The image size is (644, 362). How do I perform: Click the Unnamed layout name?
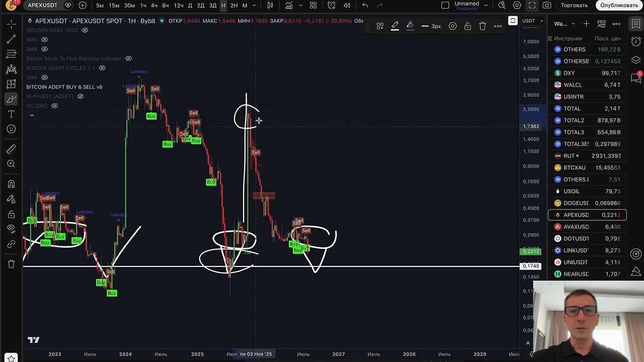467,4
